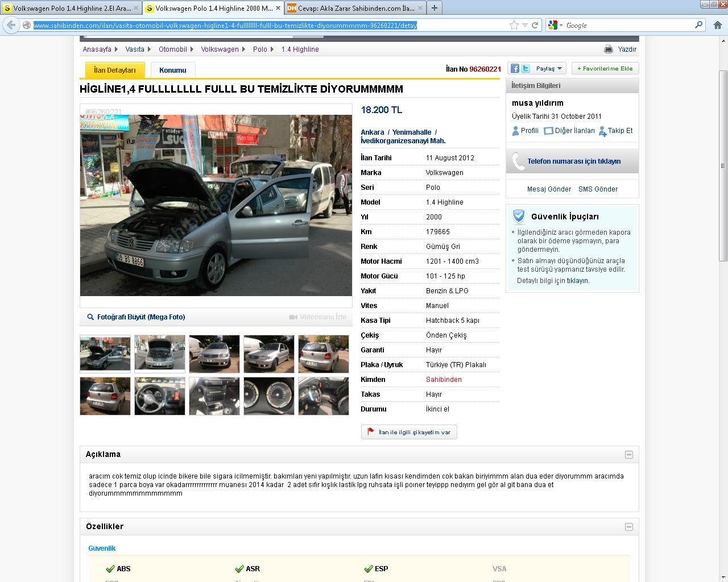Add listing with Favorilerime Ekle button

[605, 68]
